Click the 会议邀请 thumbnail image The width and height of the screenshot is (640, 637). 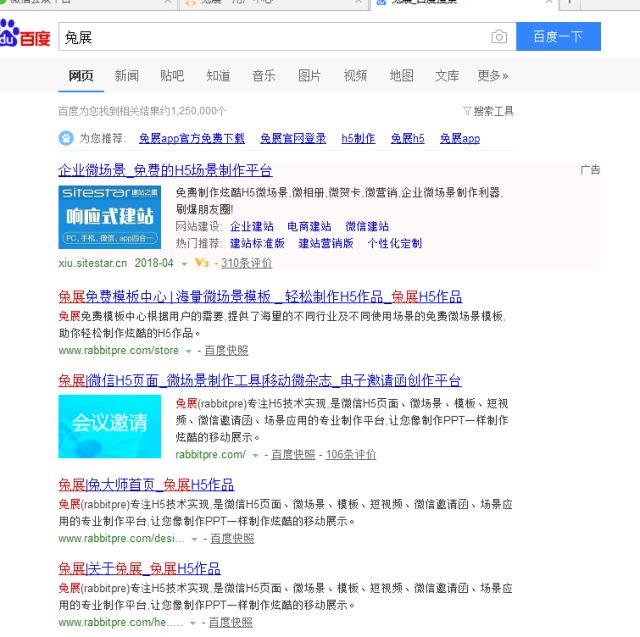click(109, 426)
